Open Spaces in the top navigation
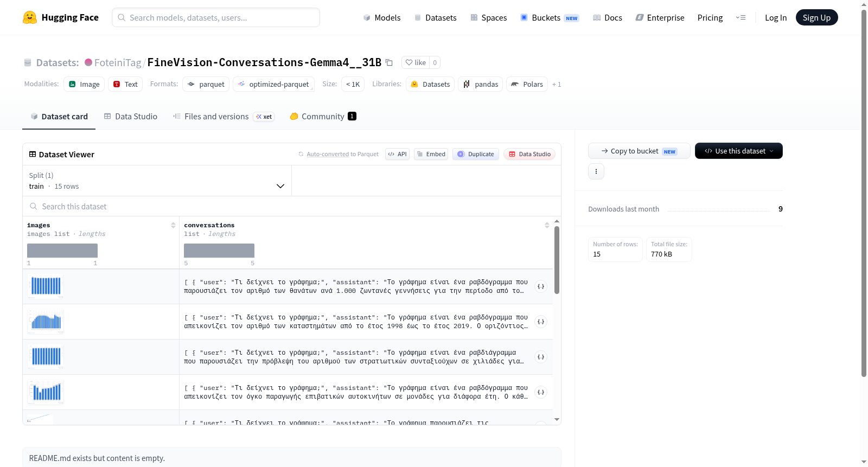Image resolution: width=868 pixels, height=467 pixels. coord(489,17)
